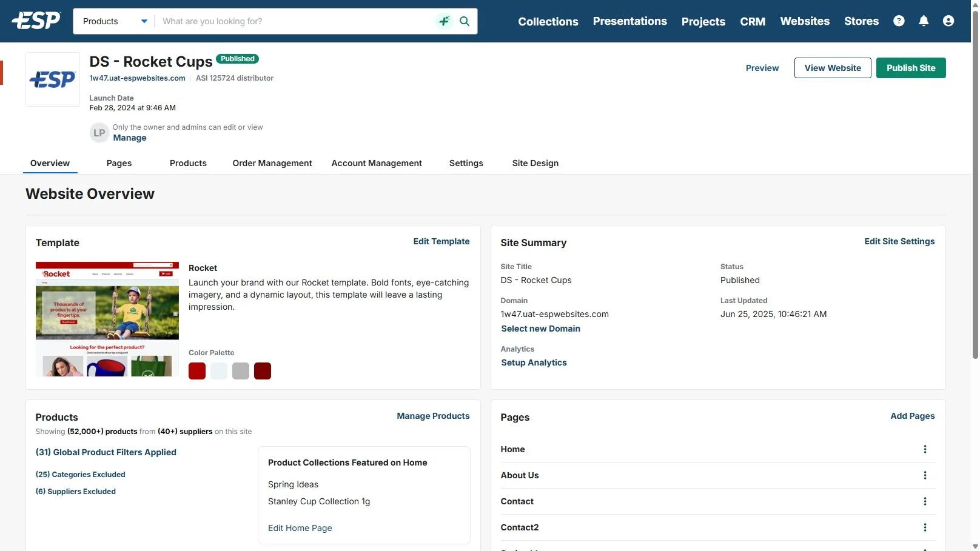Image resolution: width=980 pixels, height=551 pixels.
Task: Click Edit Template
Action: pyautogui.click(x=441, y=241)
